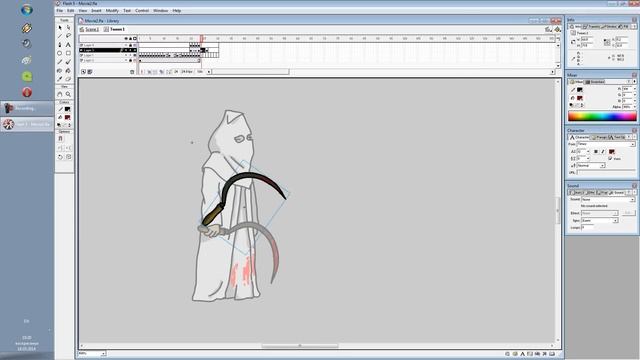The width and height of the screenshot is (640, 360).
Task: Open the Edit Symbols icon at top right
Action: (x=557, y=29)
